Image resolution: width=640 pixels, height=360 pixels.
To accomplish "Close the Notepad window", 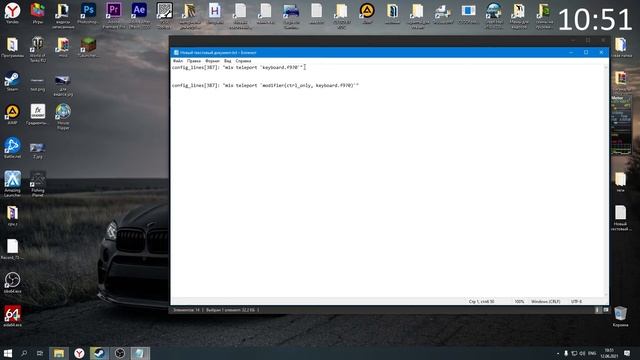I will [601, 52].
